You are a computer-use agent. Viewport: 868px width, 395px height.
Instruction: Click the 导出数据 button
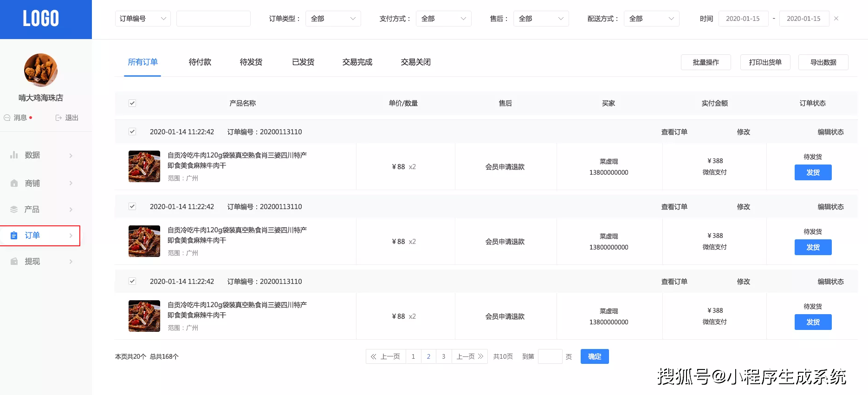[823, 62]
